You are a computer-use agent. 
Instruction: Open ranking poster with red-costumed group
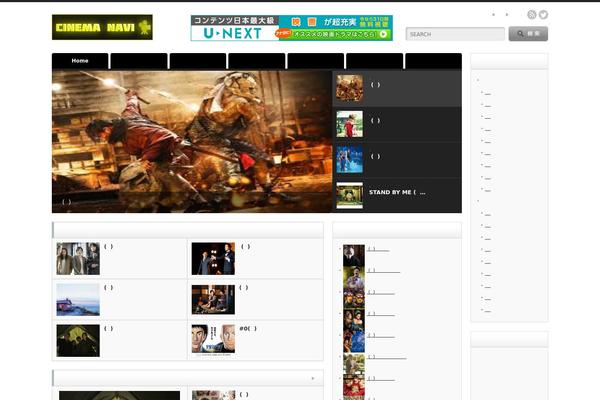tap(354, 385)
